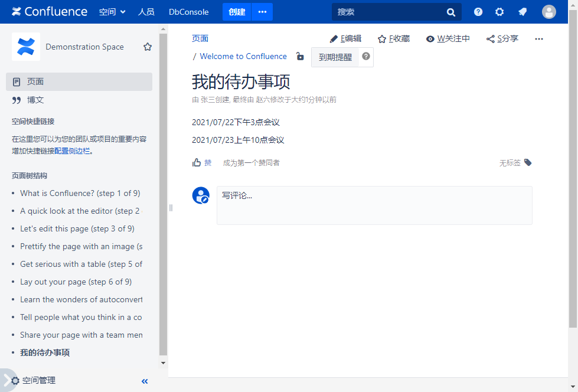Click the page restrictions unlock icon
Image resolution: width=578 pixels, height=392 pixels.
pos(300,57)
